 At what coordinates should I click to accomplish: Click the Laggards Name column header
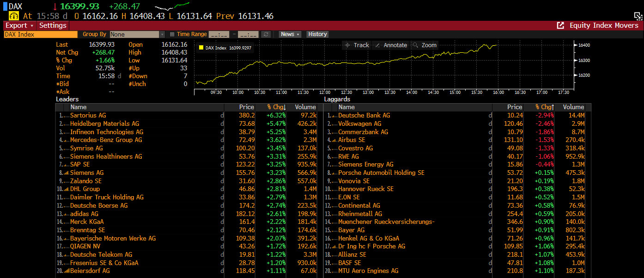(x=346, y=107)
